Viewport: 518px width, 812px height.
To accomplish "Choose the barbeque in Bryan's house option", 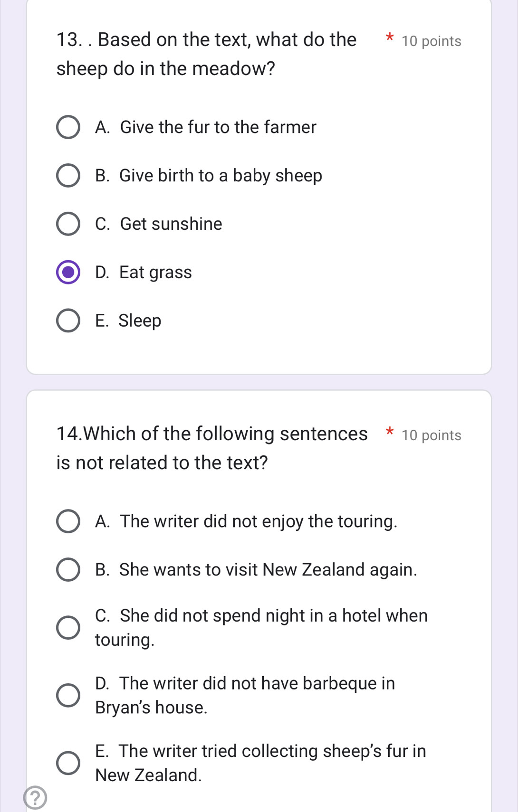I will point(68,695).
